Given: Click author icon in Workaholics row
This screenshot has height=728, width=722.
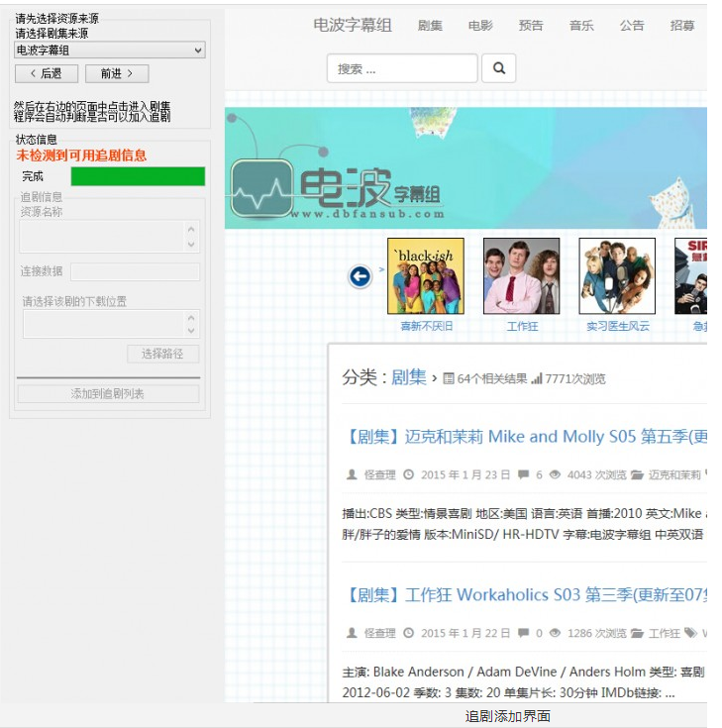Looking at the screenshot, I should click(x=352, y=633).
